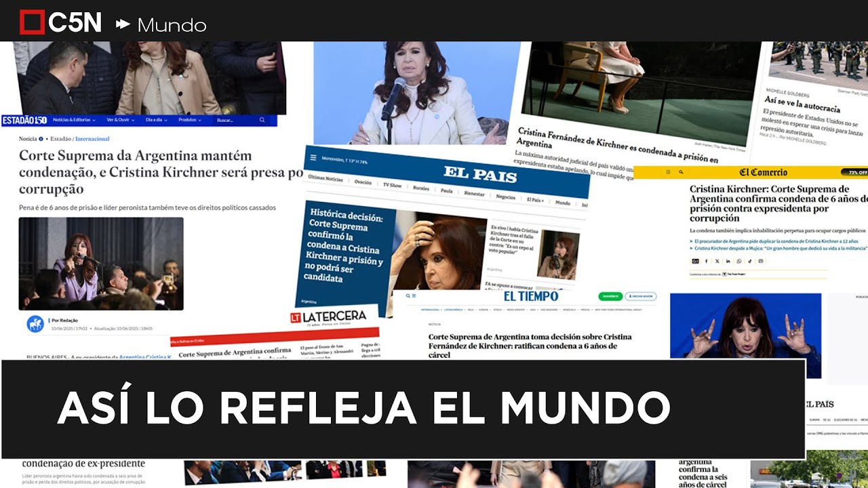Open procurador pide duplicar condena link
Viewport: 868px width, 488px height.
(x=776, y=241)
